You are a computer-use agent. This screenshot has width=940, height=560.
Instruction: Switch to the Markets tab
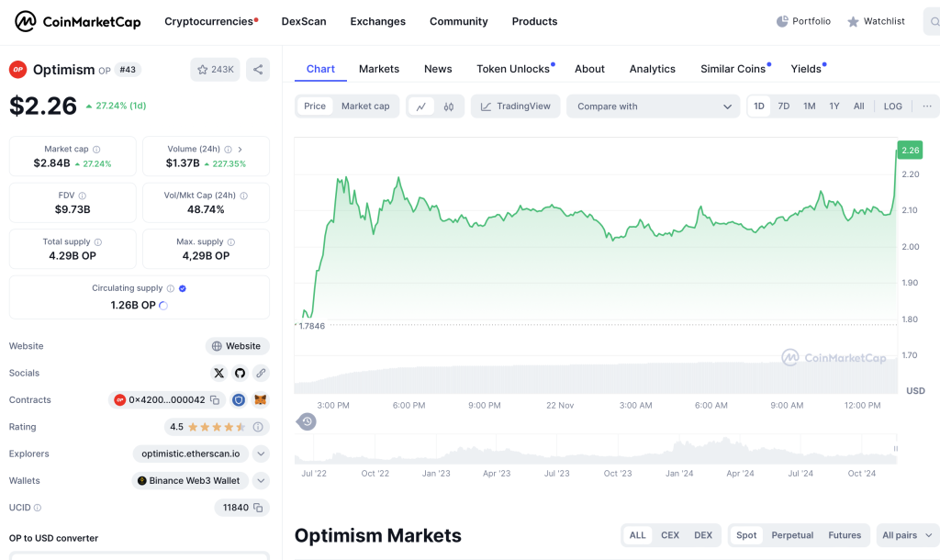pos(379,69)
